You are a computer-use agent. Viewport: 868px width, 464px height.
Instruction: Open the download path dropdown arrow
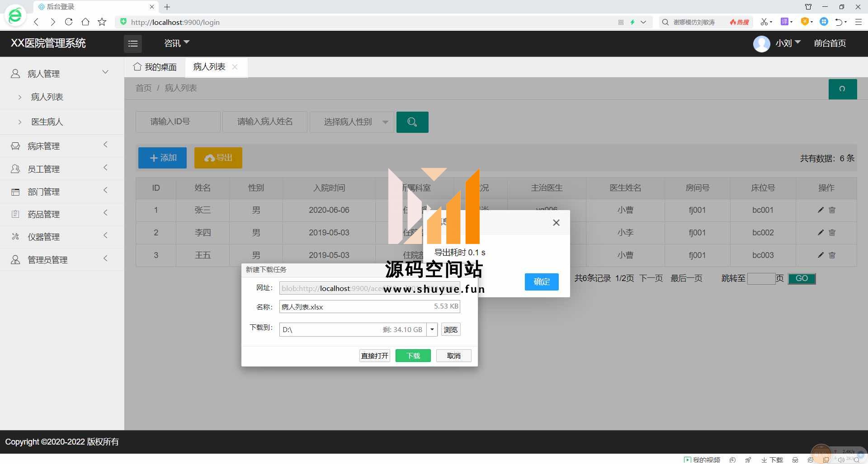pyautogui.click(x=432, y=329)
